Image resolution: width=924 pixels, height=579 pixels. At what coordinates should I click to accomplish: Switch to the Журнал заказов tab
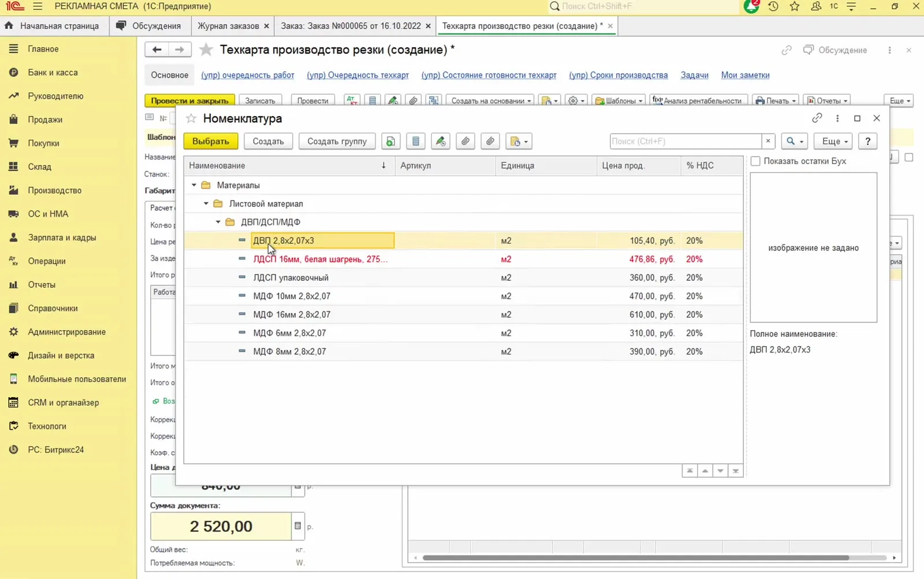point(228,26)
